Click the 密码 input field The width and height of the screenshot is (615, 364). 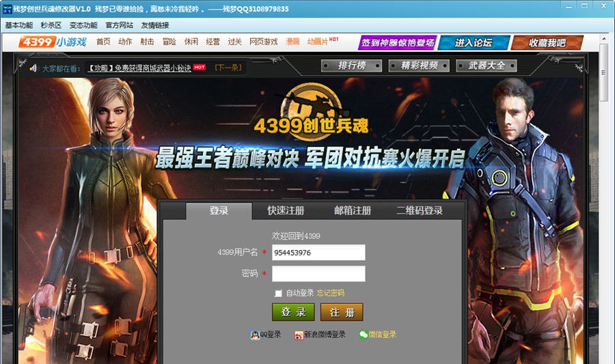pyautogui.click(x=318, y=273)
